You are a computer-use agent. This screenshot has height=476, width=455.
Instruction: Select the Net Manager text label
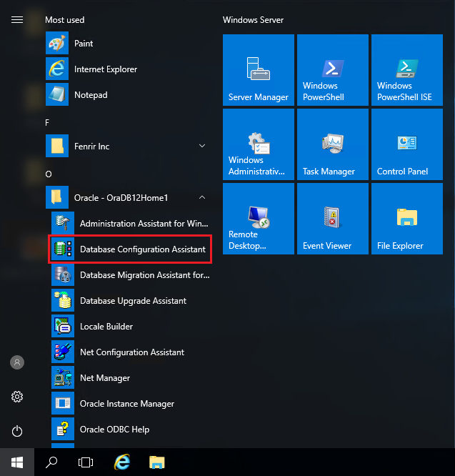click(105, 378)
